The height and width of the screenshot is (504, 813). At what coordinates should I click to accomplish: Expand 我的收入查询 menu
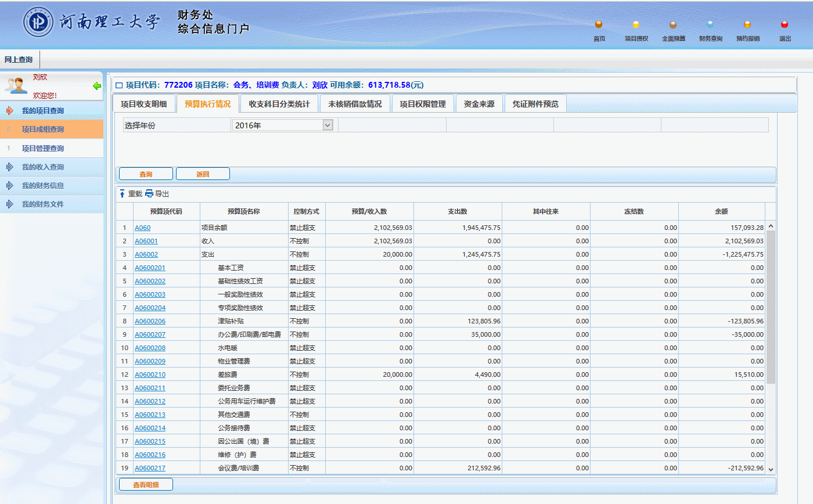52,167
